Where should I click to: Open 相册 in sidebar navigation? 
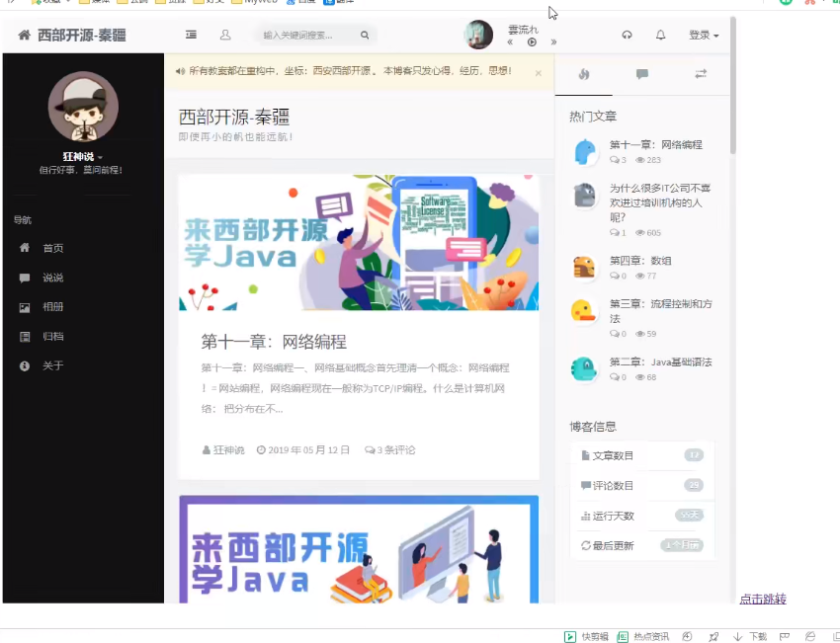(53, 307)
